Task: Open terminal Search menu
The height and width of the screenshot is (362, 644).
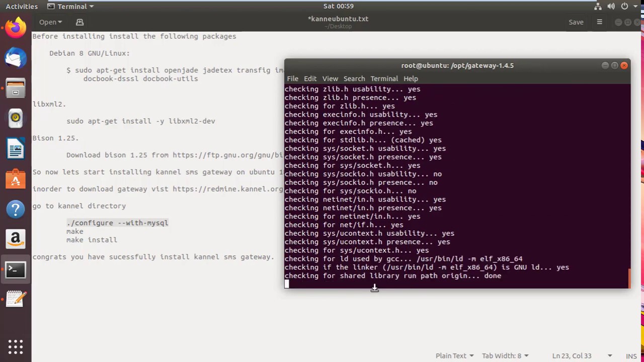Action: [x=354, y=78]
